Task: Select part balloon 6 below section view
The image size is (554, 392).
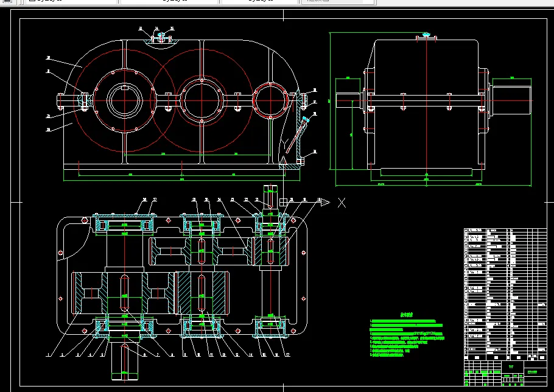Action: tap(144, 355)
